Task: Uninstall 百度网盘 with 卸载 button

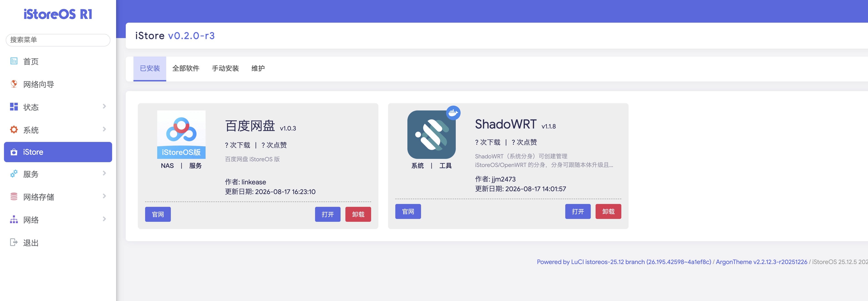Action: (358, 214)
